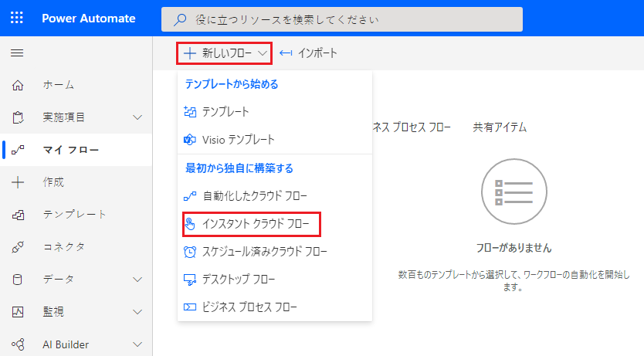Expand the 監視 chevron
The height and width of the screenshot is (356, 644).
(x=137, y=312)
